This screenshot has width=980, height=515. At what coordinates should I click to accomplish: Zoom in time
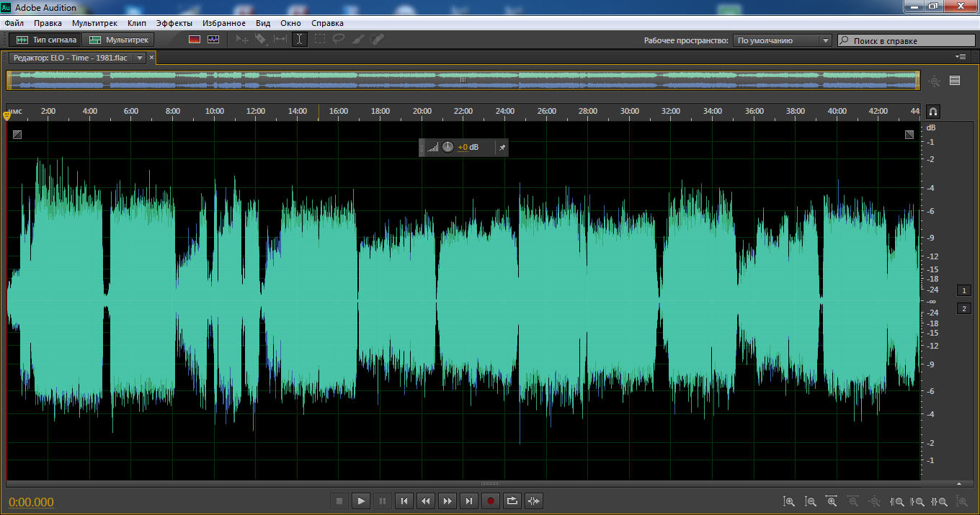click(x=832, y=501)
